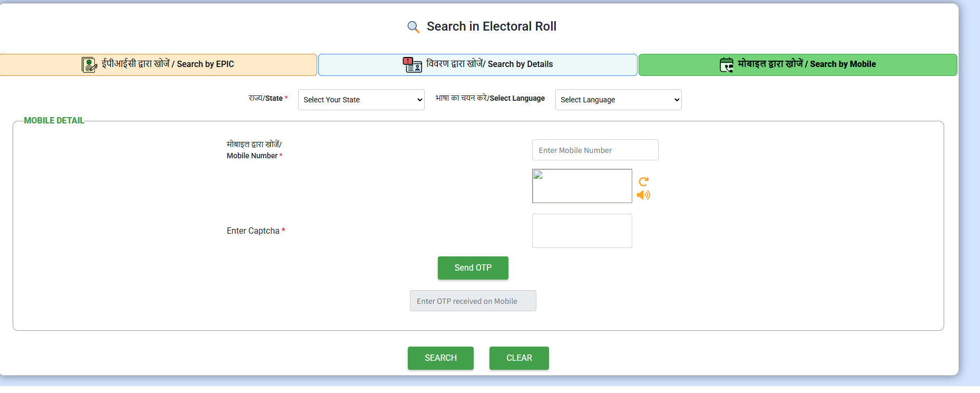The image size is (980, 393).
Task: Open the Select Your State dropdown
Action: [361, 100]
